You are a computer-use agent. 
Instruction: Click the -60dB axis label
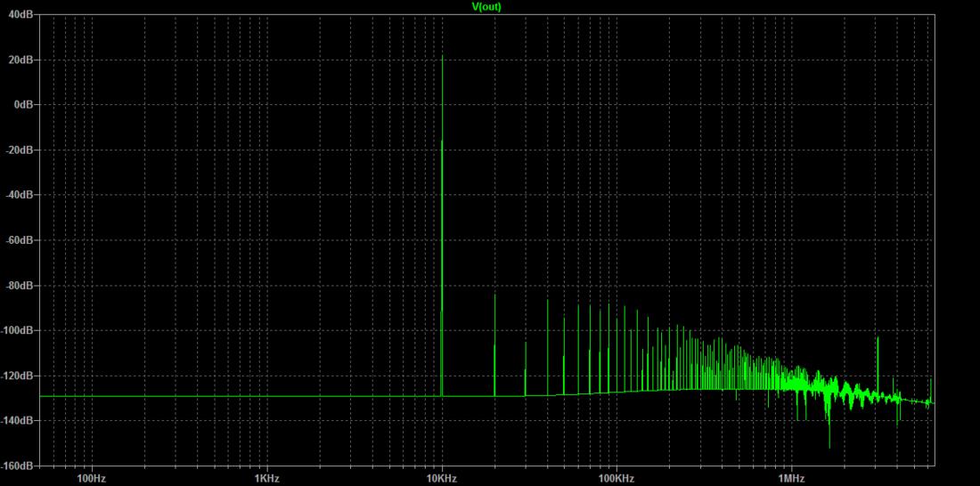20,240
